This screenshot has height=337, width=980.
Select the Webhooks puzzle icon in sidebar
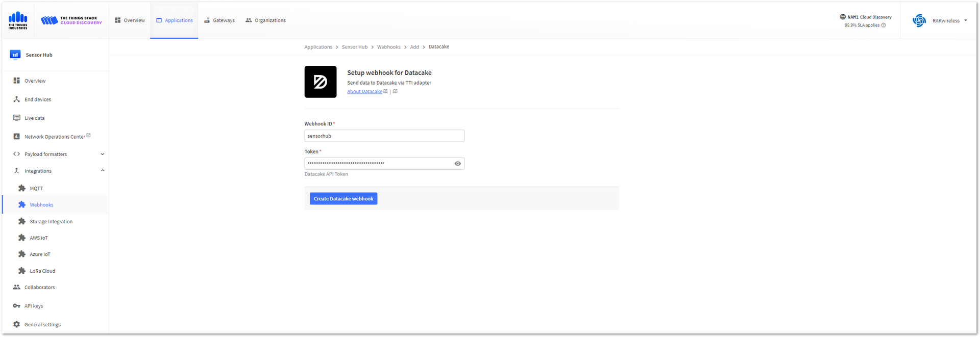(x=22, y=204)
